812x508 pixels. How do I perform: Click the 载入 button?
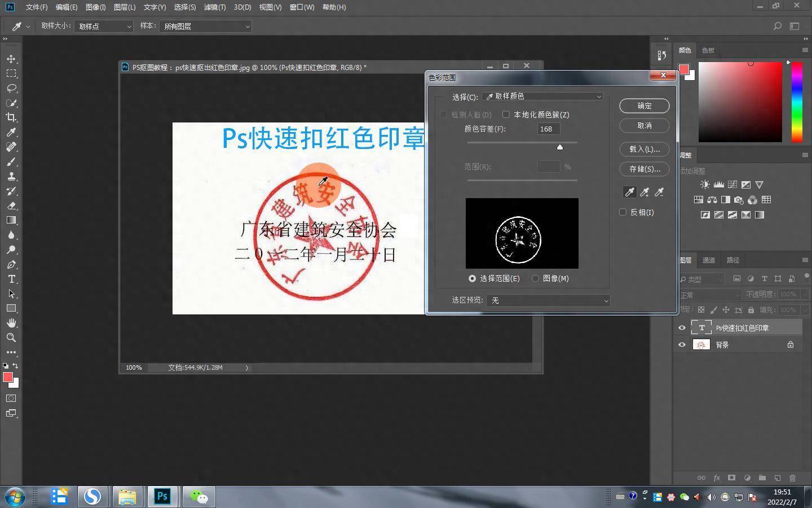643,149
